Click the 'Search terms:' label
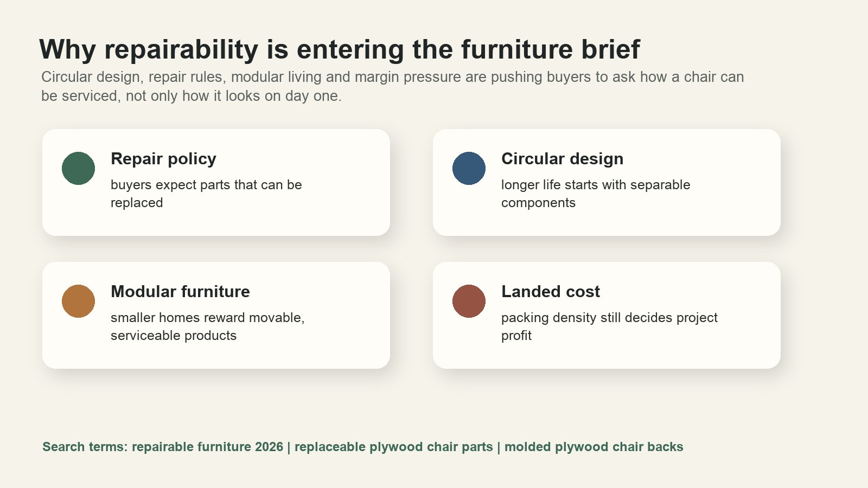868x488 pixels. [x=85, y=447]
